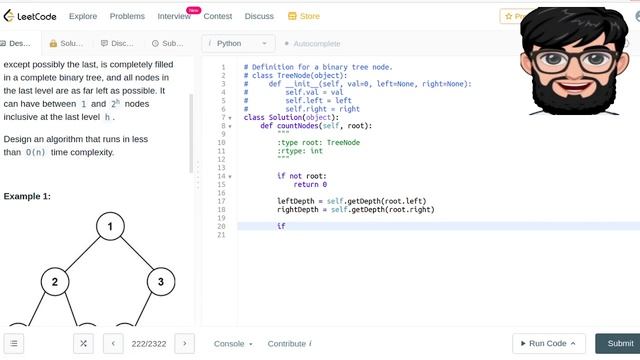Click the Run Code button

click(549, 344)
